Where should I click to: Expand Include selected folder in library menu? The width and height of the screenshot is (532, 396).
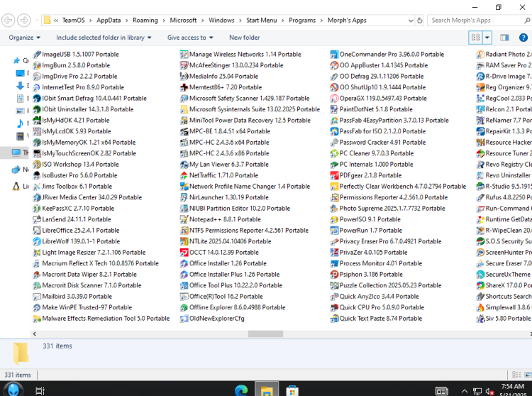pyautogui.click(x=104, y=38)
